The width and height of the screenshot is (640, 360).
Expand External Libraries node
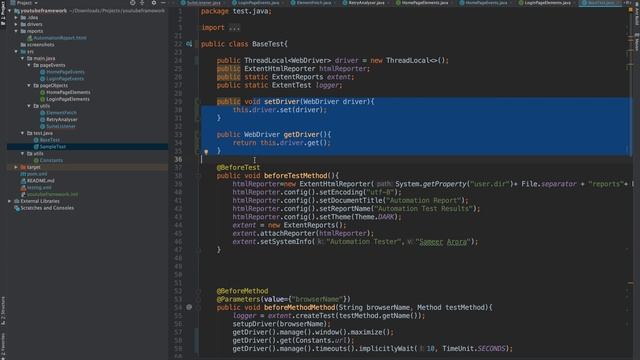pyautogui.click(x=10, y=201)
